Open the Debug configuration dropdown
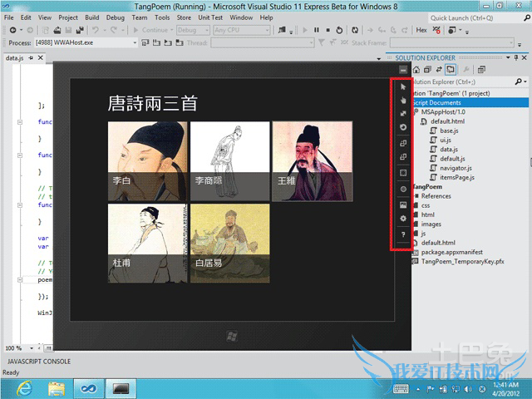Screen dimensions: 532x399 pos(193,30)
